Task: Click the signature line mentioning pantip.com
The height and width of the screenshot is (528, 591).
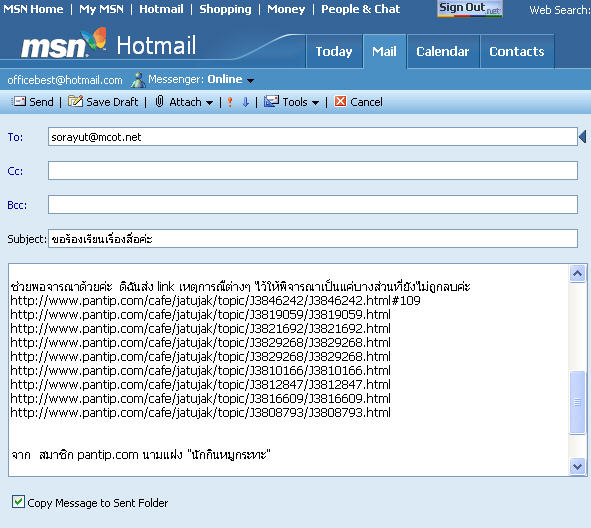Action: [141, 455]
